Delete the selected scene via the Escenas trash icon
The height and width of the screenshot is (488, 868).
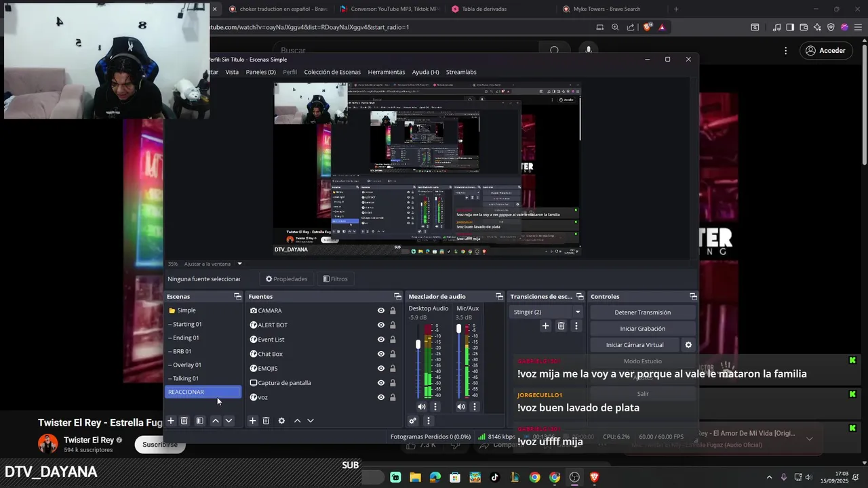pos(184,421)
